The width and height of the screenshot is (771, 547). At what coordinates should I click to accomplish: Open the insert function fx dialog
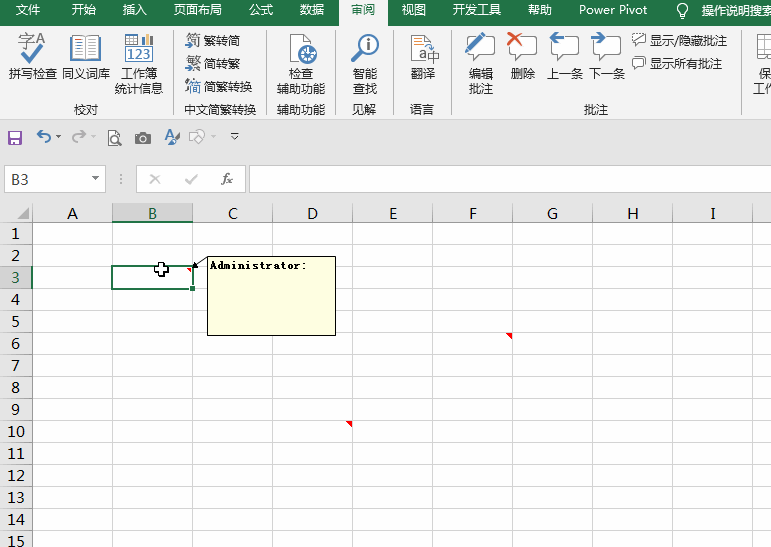(227, 180)
